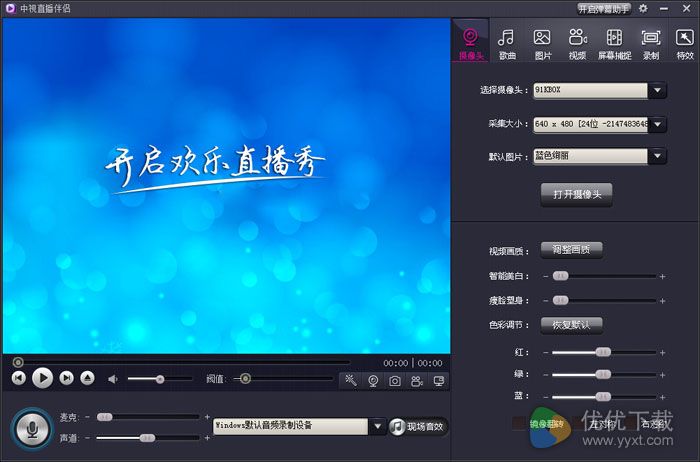Click the 蓝色绚丽 default picture field
The image size is (700, 462).
point(590,156)
